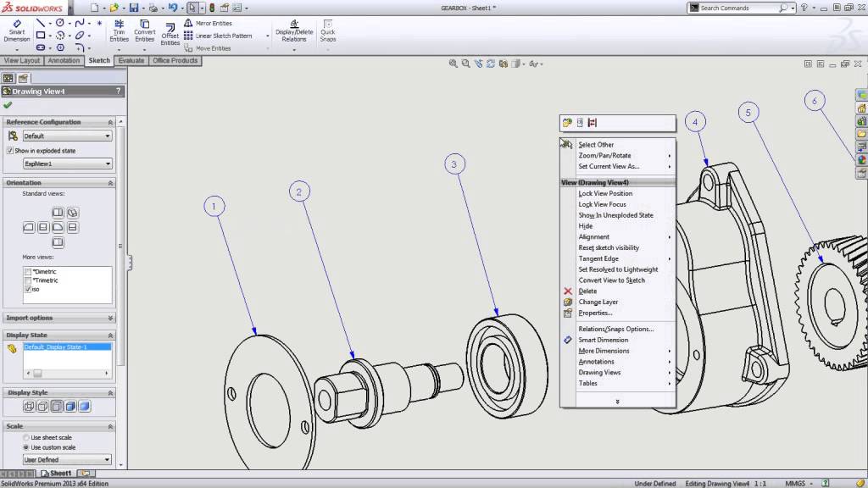Choose Select Other in context menu
Image resolution: width=868 pixels, height=488 pixels.
617,145
